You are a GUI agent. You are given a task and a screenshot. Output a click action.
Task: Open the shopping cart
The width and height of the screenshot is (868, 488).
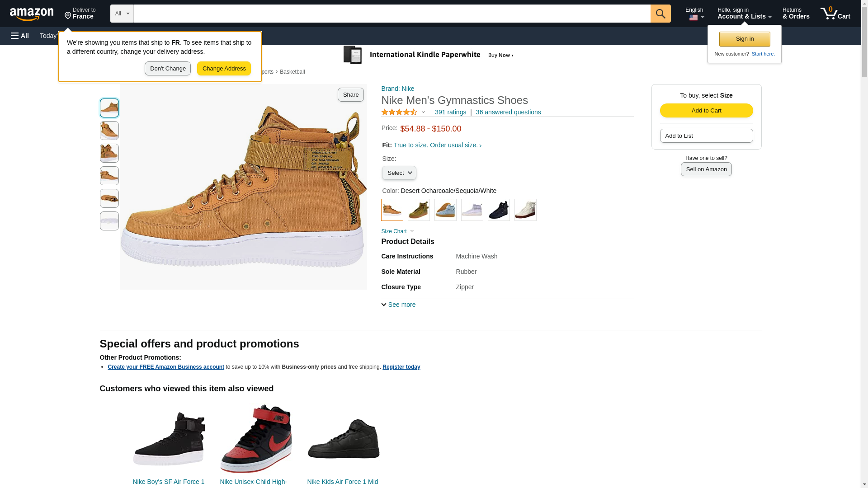(835, 14)
